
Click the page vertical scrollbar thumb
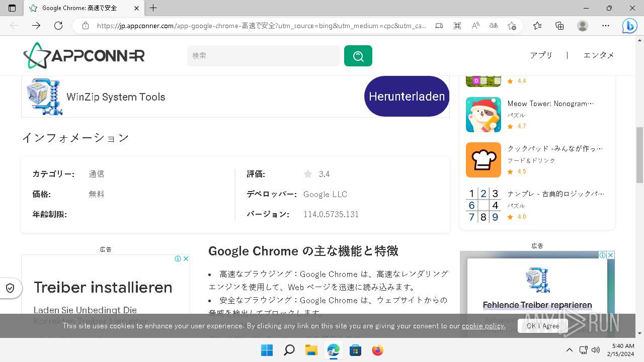(x=639, y=155)
